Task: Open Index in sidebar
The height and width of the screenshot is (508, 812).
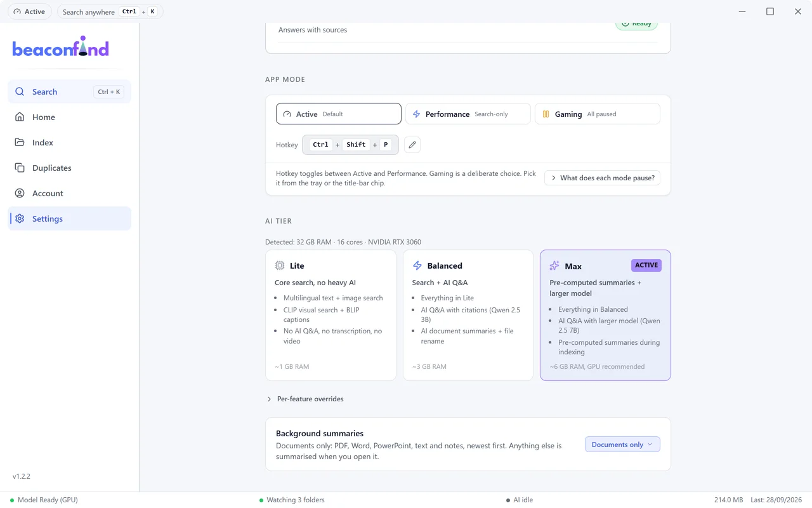Action: pyautogui.click(x=69, y=142)
